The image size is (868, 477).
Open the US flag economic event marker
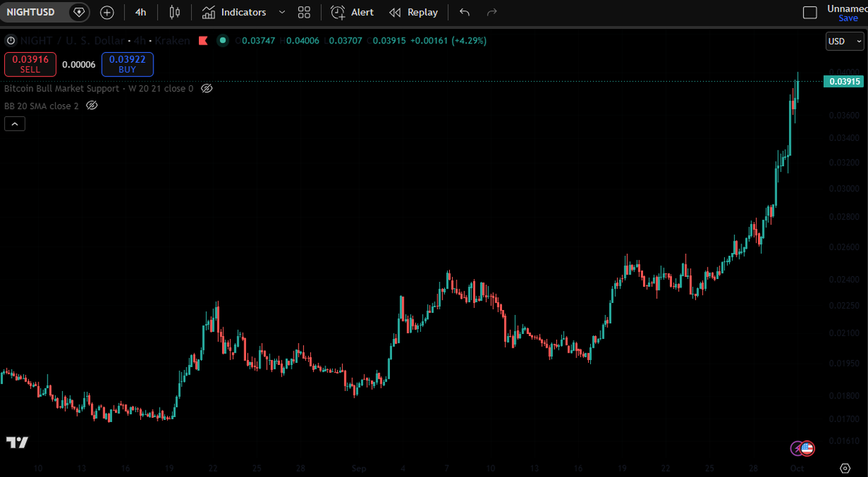click(x=807, y=449)
